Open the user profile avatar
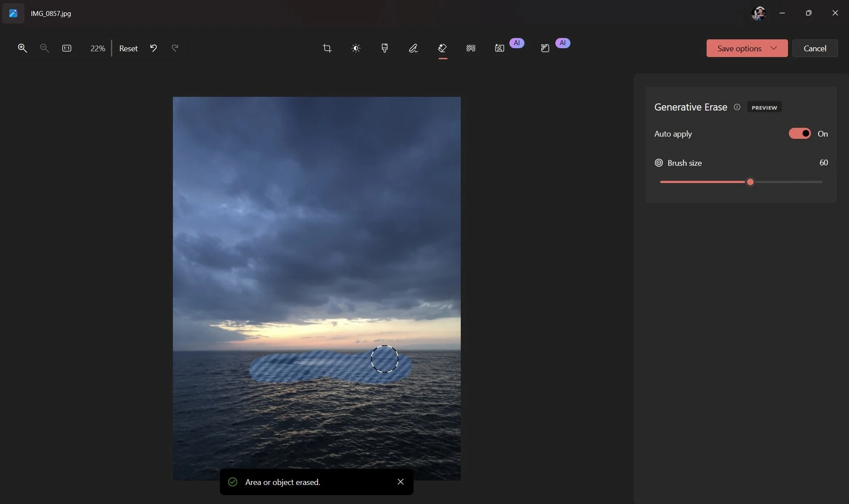 (x=759, y=13)
